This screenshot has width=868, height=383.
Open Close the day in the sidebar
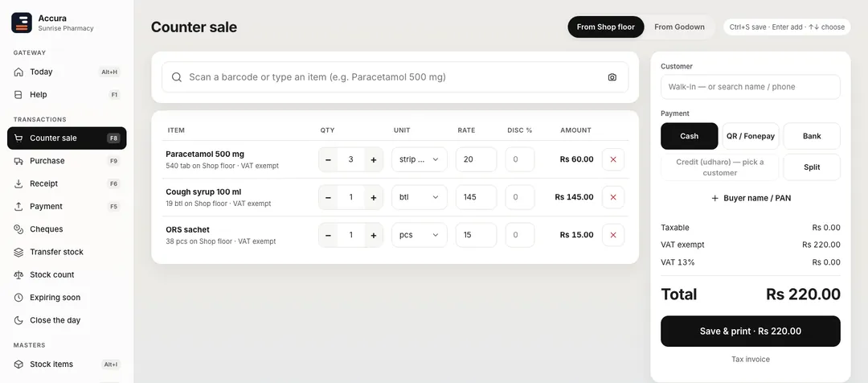coord(67,320)
